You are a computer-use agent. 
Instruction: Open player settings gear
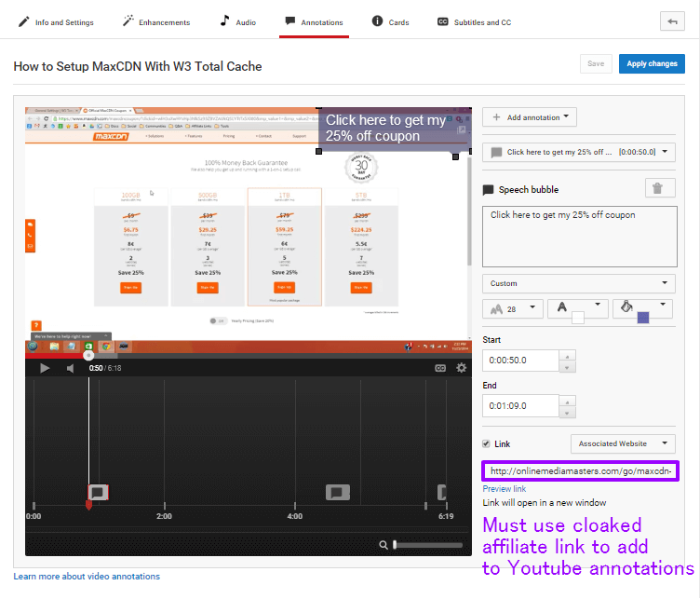coord(461,368)
